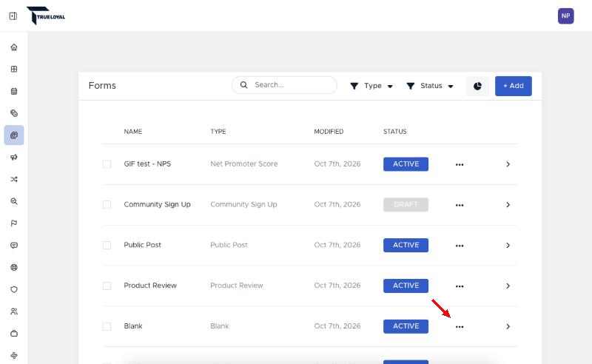Viewport: 592px width, 364px height.
Task: Click ACTIVE status of Blank form
Action: (406, 326)
